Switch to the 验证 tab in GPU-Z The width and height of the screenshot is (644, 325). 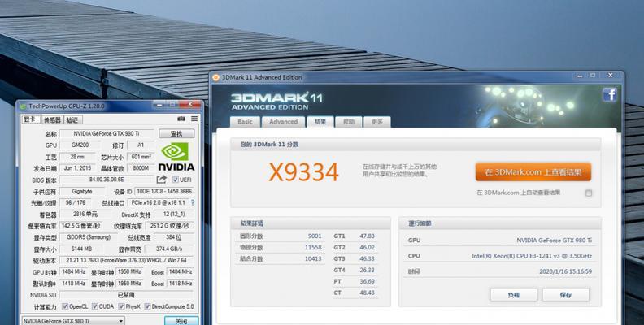[x=72, y=119]
